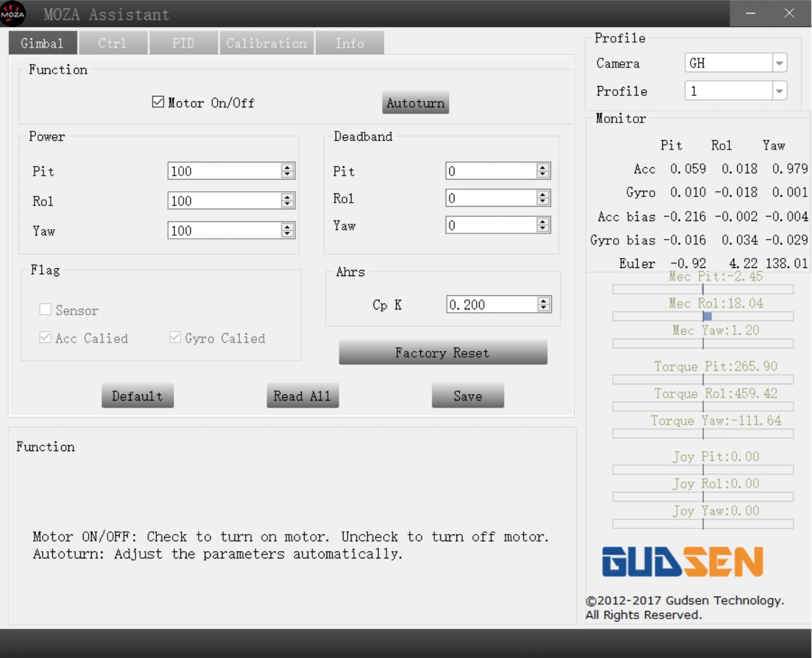Increase Power Pit value with up arrow

[x=288, y=167]
